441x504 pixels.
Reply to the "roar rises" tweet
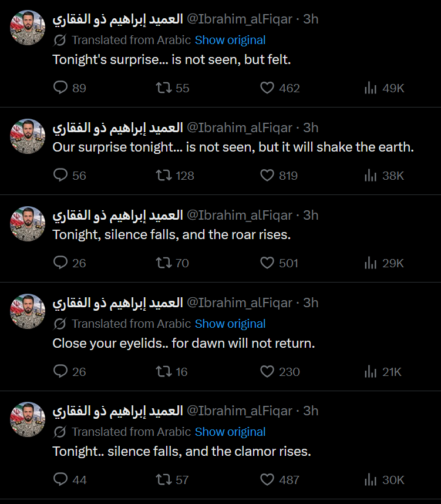[x=61, y=263]
